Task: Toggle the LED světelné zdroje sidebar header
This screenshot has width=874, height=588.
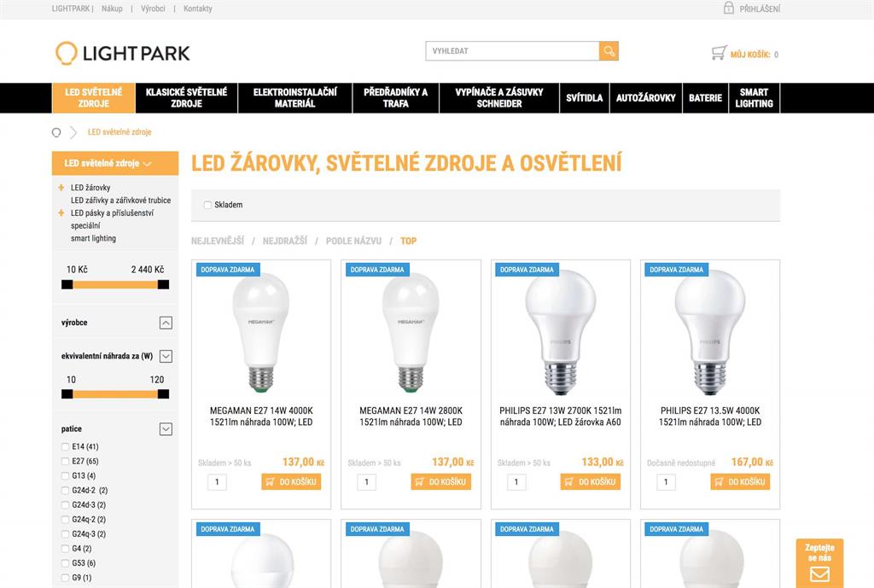Action: [115, 163]
